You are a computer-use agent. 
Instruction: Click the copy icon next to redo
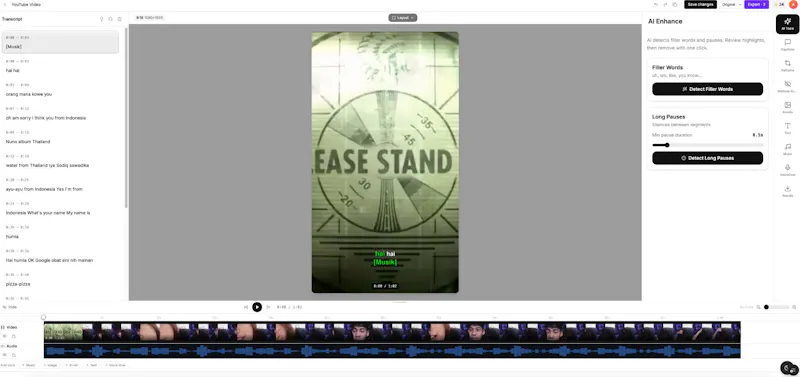(x=675, y=5)
